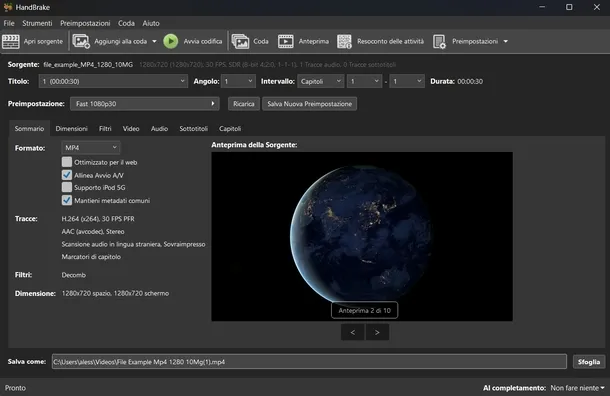Image resolution: width=610 pixels, height=396 pixels.
Task: Click the Sfoglia button
Action: click(x=589, y=362)
